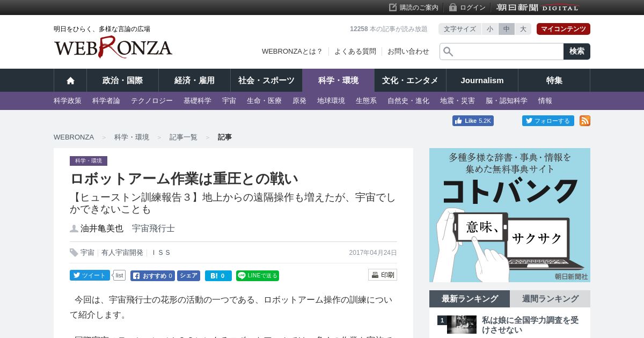644x338 pixels.
Task: Click the 検索 search button
Action: coord(577,52)
